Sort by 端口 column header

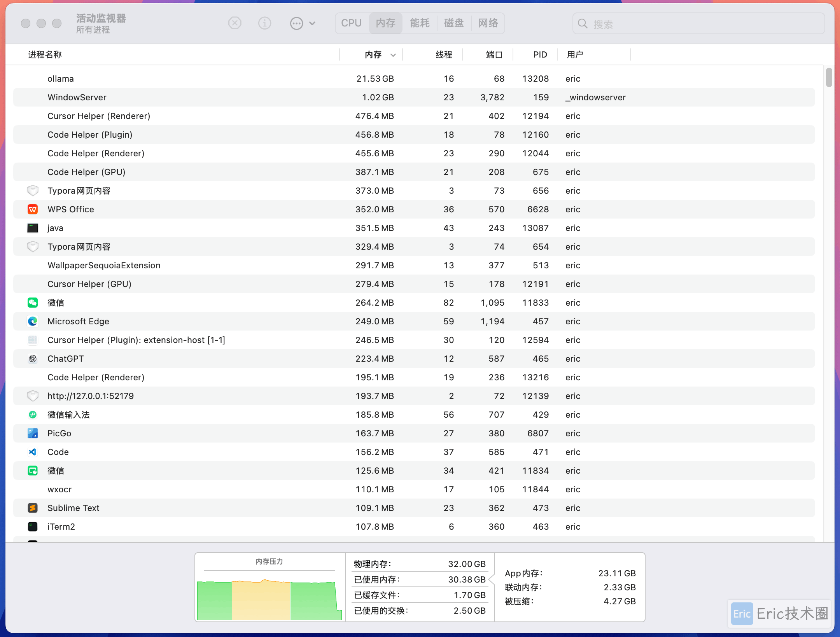(494, 55)
